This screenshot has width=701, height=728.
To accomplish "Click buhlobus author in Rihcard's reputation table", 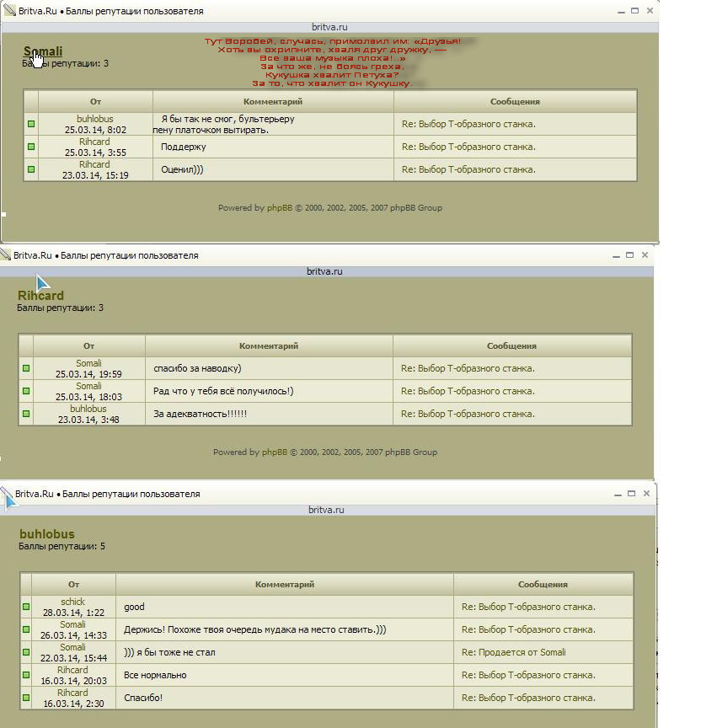I will (x=88, y=409).
